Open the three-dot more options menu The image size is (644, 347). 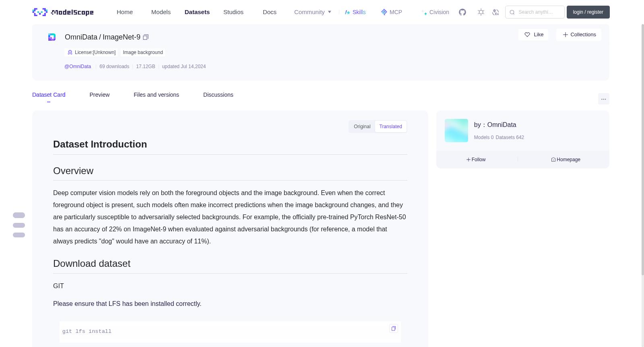pyautogui.click(x=604, y=99)
